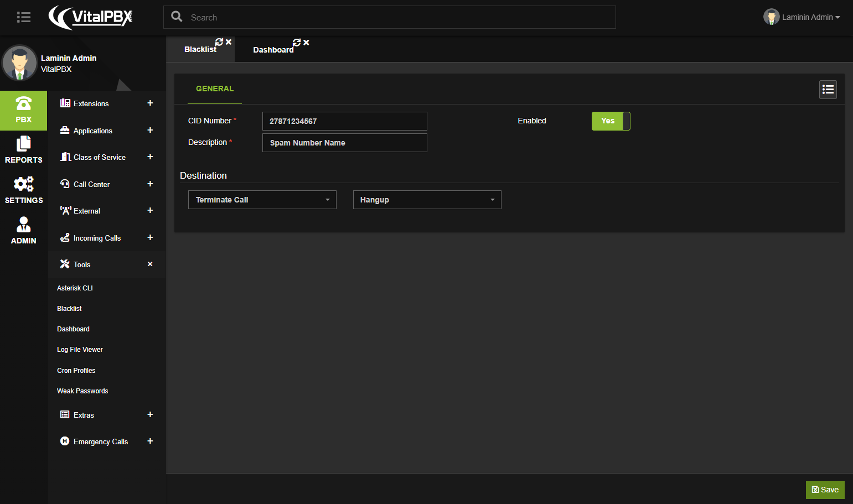Click the External antenna icon
The image size is (853, 504).
[65, 210]
